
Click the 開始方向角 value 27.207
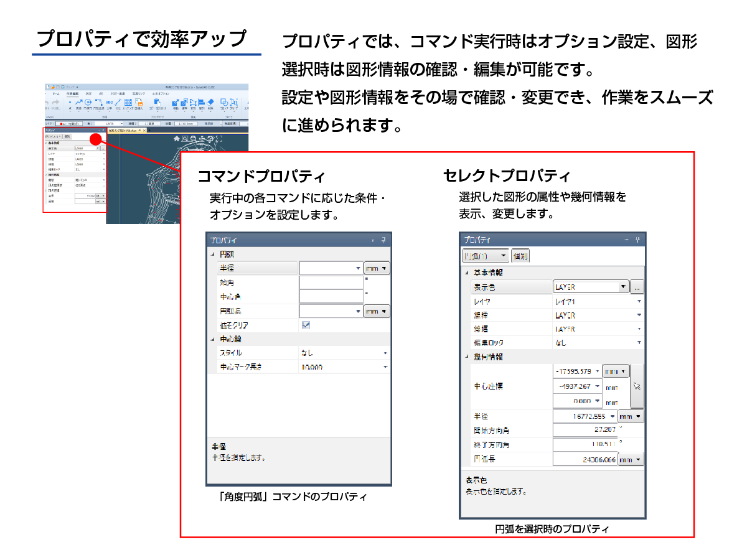[585, 430]
